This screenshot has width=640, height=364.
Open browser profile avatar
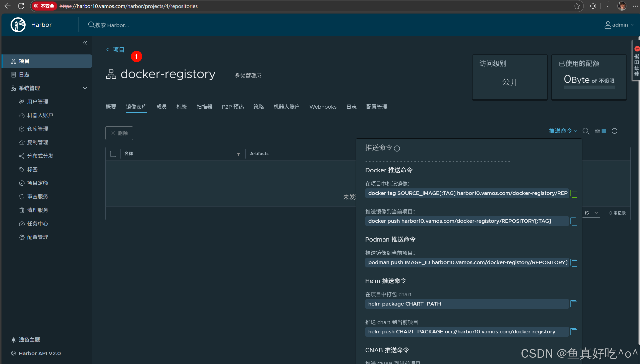coord(622,6)
